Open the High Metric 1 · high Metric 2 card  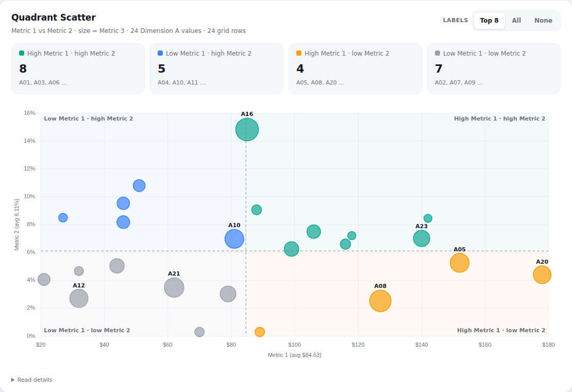78,69
